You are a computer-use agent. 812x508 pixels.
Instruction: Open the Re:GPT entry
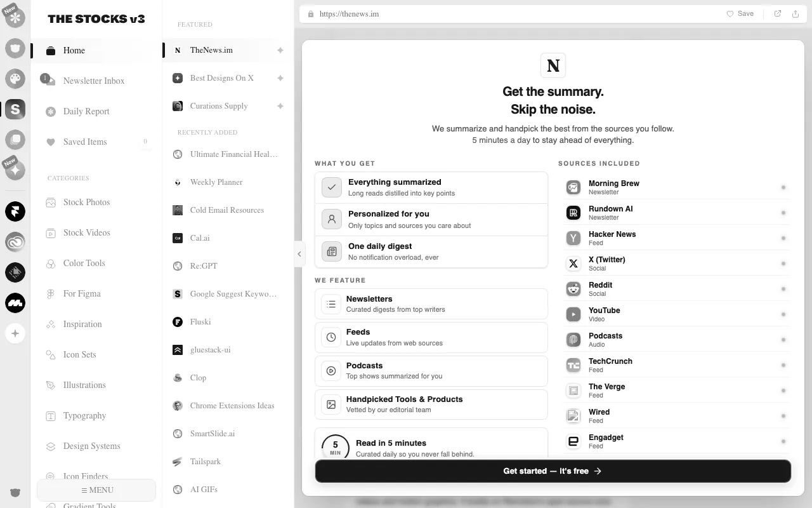228,266
